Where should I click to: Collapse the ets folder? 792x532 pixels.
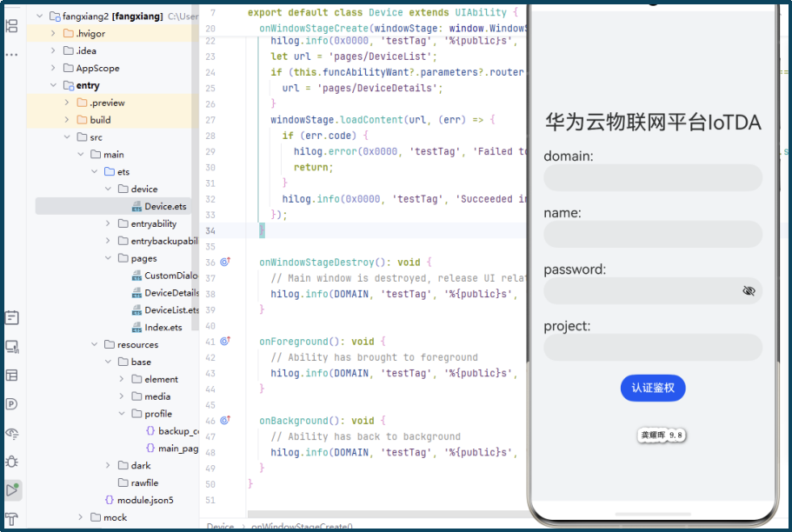94,172
